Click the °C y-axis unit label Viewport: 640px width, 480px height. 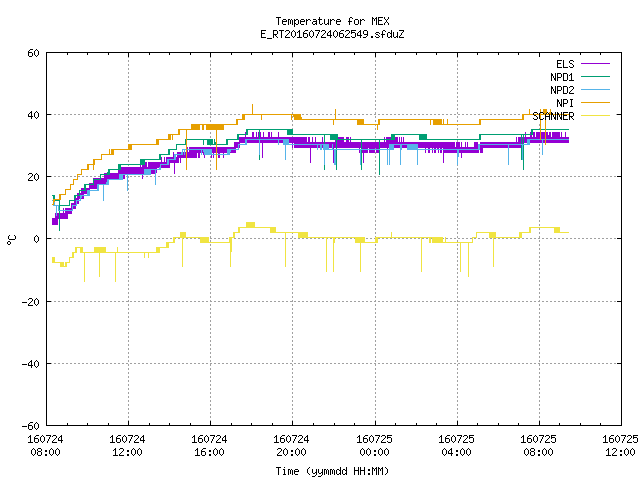[x=11, y=240]
